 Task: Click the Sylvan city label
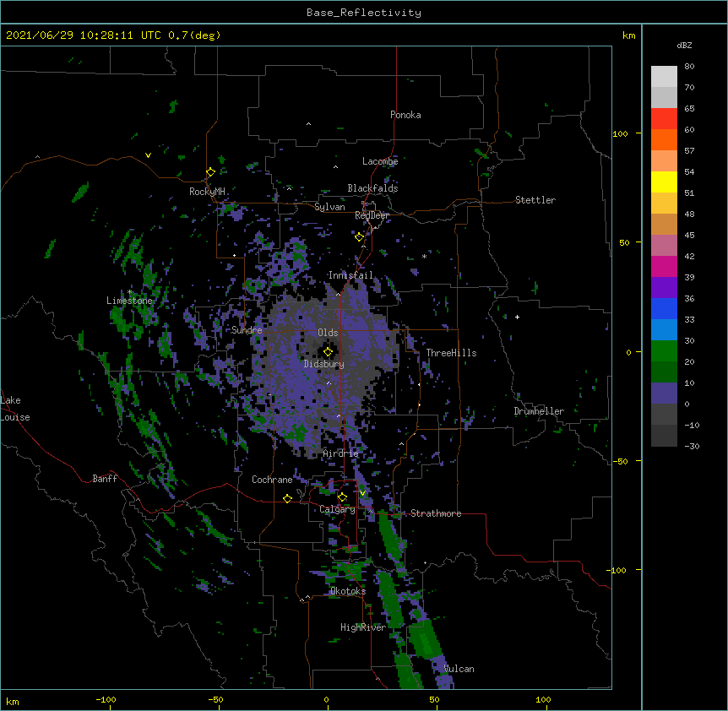[x=329, y=207]
